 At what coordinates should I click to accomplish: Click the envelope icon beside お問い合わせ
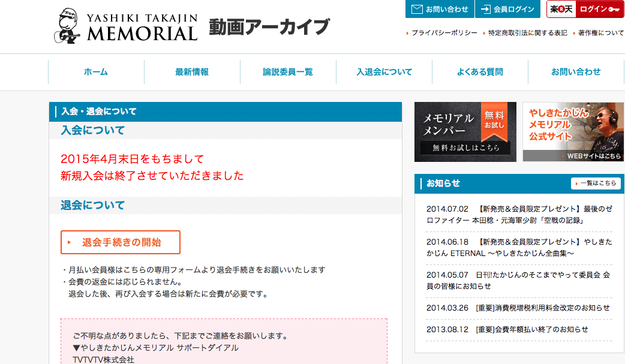(417, 9)
